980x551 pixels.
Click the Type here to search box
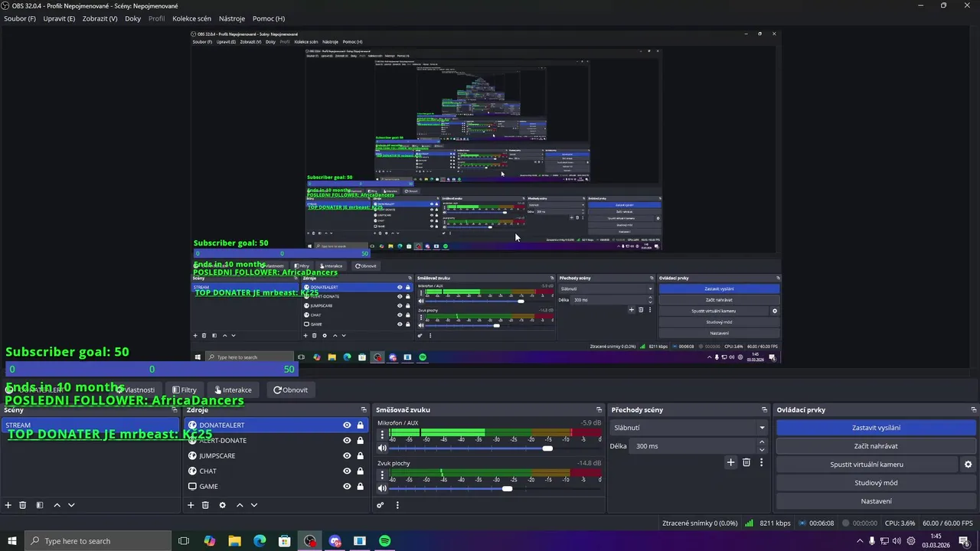(96, 541)
